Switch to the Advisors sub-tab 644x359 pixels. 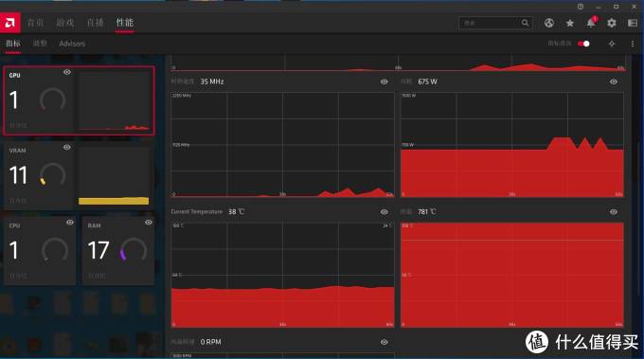coord(72,44)
